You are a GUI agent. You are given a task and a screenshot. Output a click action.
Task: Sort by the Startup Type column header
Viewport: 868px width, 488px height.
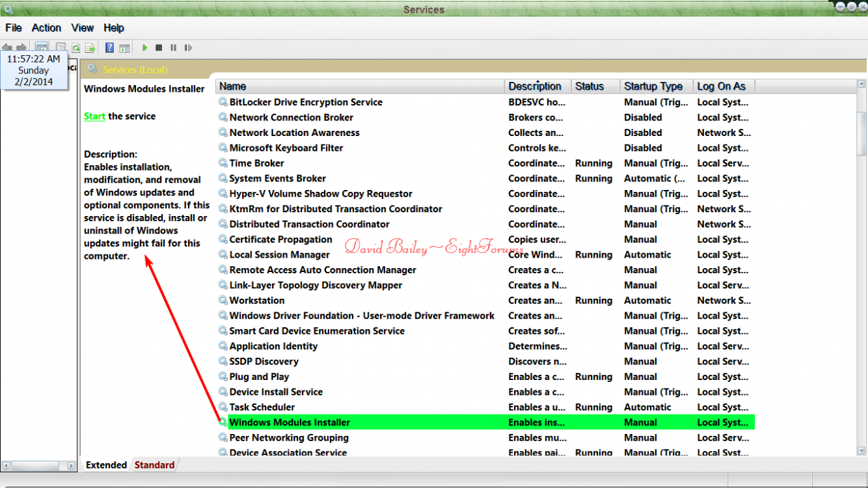[656, 87]
